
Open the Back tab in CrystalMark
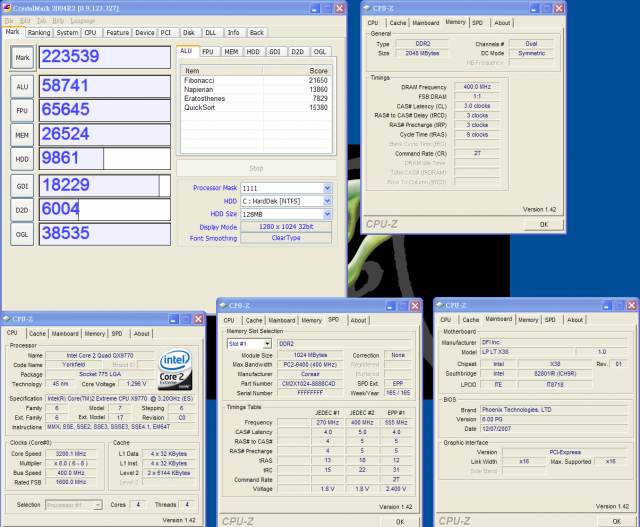256,33
